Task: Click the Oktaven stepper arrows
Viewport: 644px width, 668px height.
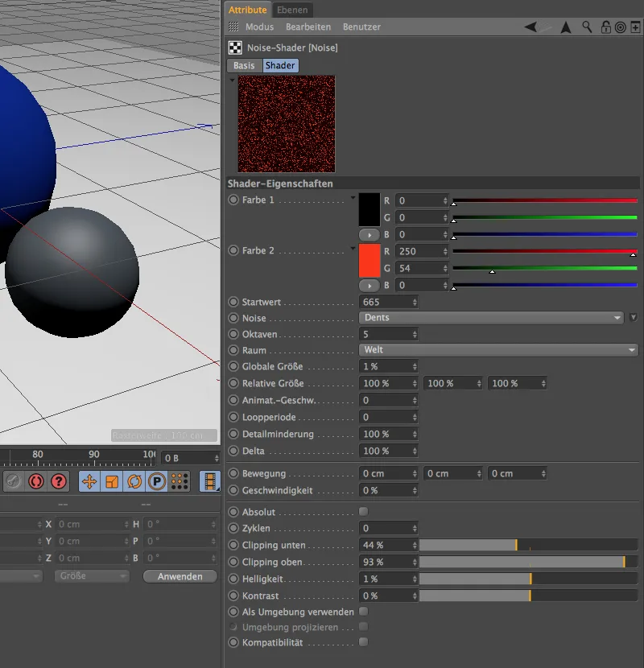Action: pyautogui.click(x=415, y=335)
